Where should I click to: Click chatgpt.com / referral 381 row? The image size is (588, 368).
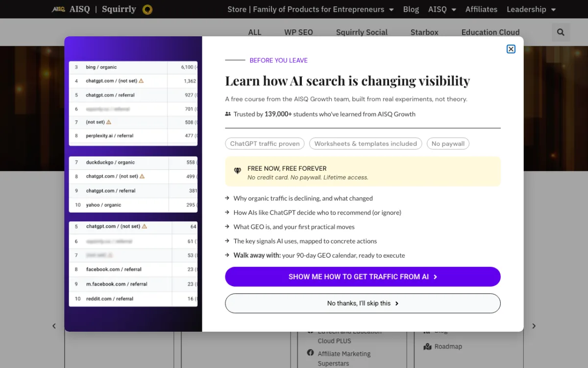[x=133, y=191]
